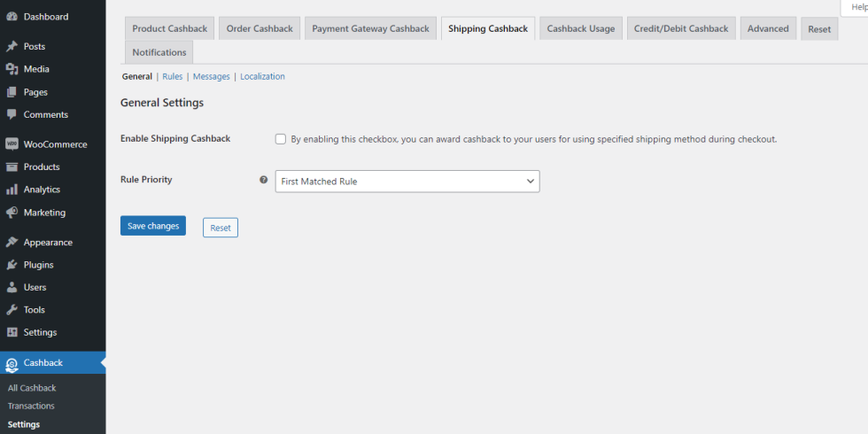This screenshot has height=434, width=868.
Task: Open the Rules sub-section link
Action: click(173, 77)
